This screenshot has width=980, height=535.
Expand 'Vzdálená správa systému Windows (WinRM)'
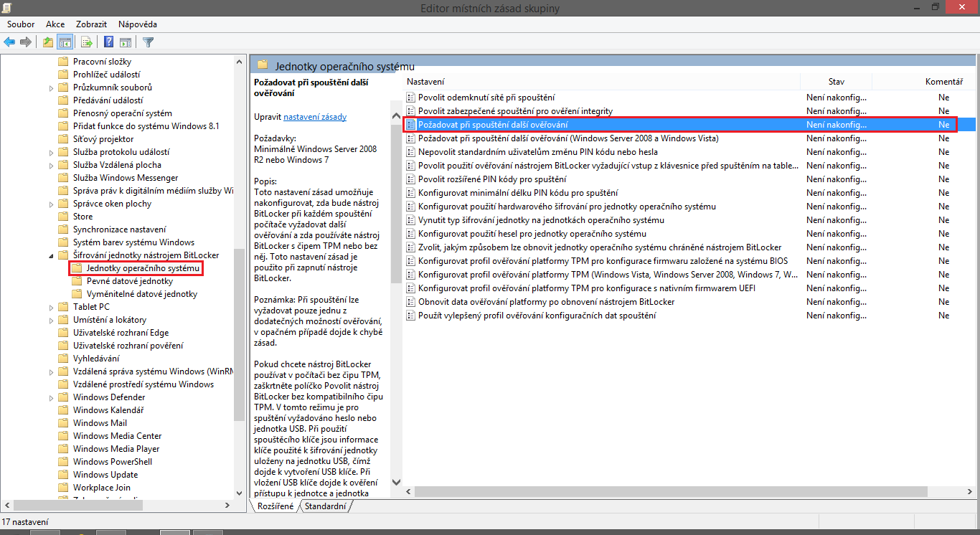(50, 371)
